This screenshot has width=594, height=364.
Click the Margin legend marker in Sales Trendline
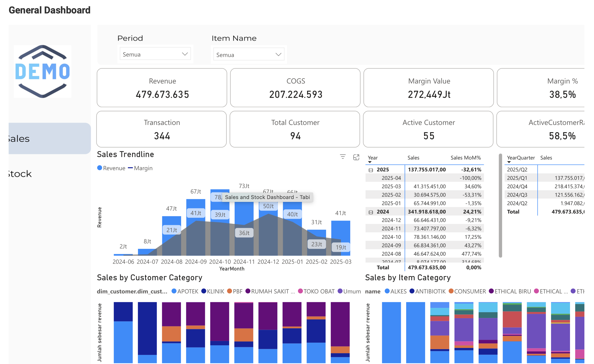[x=131, y=168]
